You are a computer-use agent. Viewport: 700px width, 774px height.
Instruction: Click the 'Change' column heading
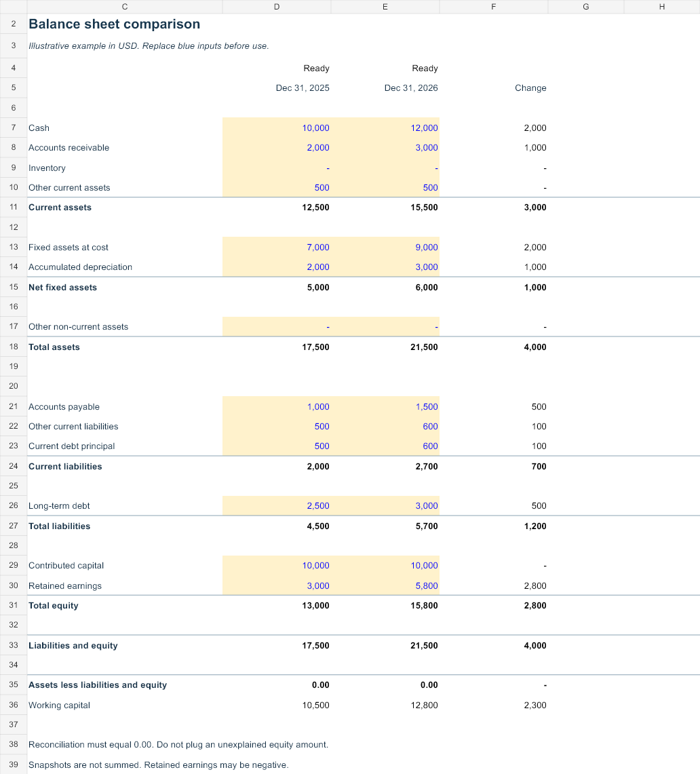(530, 88)
